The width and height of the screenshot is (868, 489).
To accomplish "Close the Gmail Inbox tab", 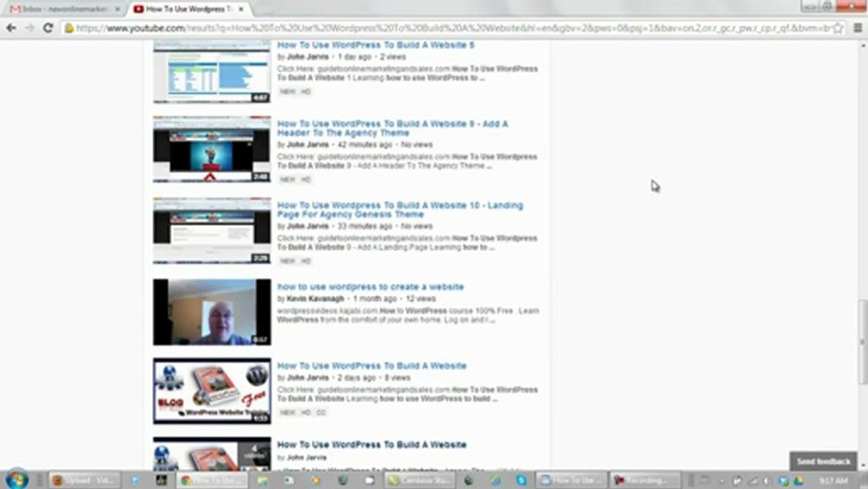I will pyautogui.click(x=117, y=10).
